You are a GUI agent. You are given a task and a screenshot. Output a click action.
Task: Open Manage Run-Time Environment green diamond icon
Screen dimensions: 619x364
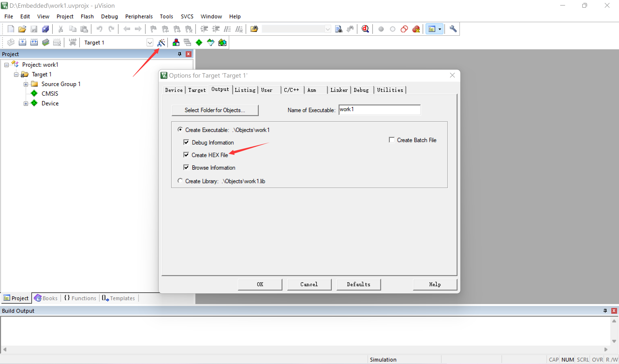199,43
